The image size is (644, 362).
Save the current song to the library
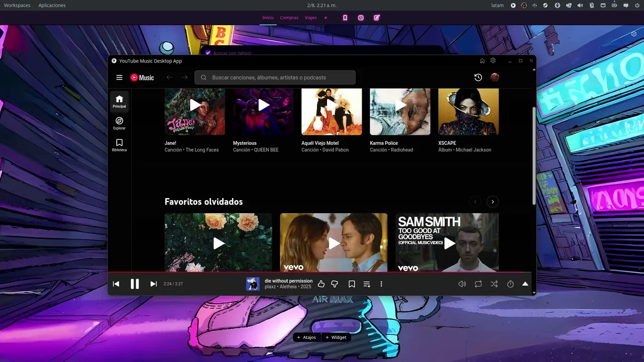(352, 284)
